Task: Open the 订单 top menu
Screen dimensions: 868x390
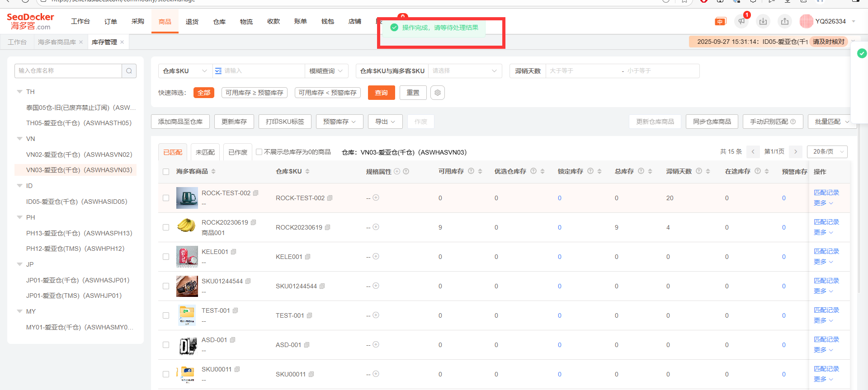Action: pyautogui.click(x=110, y=21)
